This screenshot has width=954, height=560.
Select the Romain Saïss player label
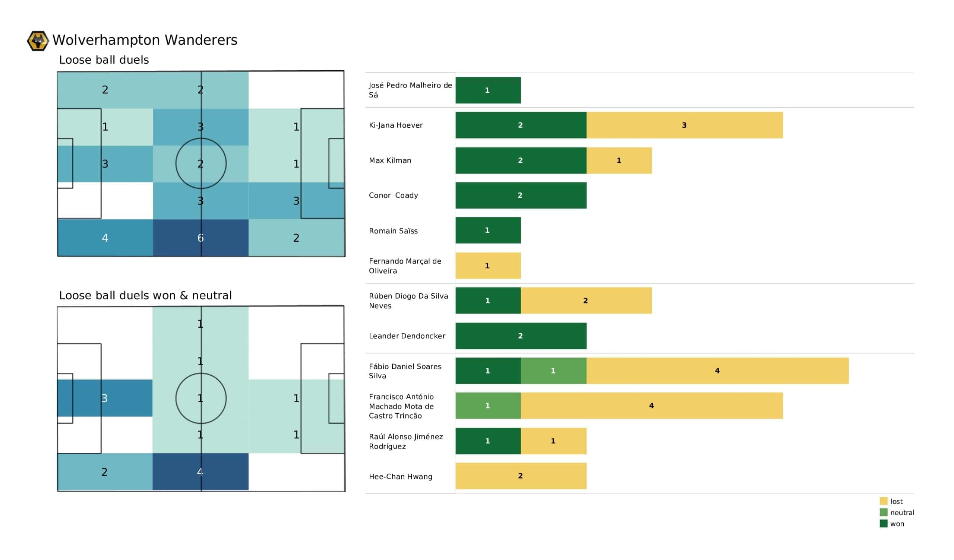pyautogui.click(x=393, y=231)
